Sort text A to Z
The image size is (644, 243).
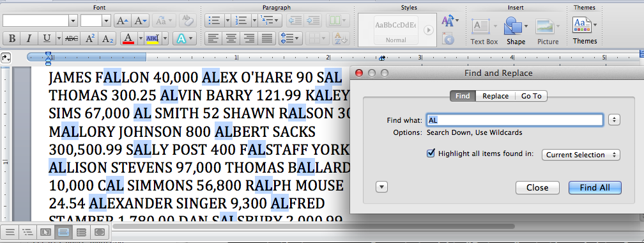(x=341, y=39)
